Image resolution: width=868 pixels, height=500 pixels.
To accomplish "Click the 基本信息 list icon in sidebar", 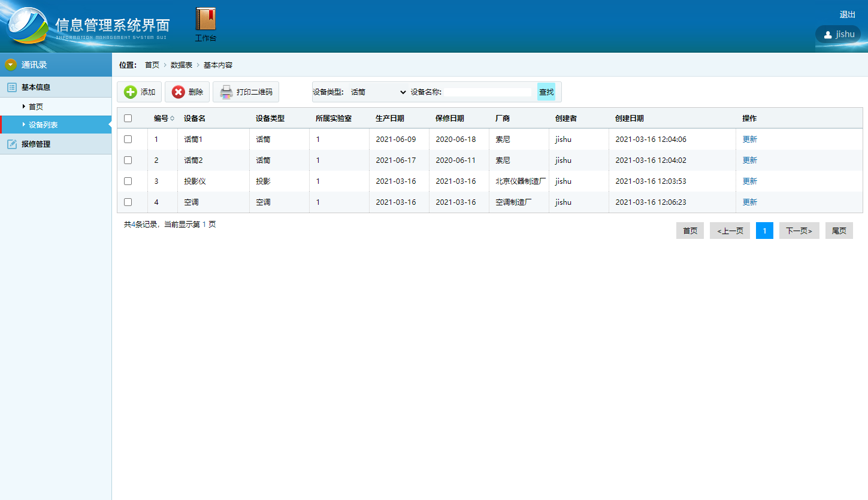I will coord(11,87).
